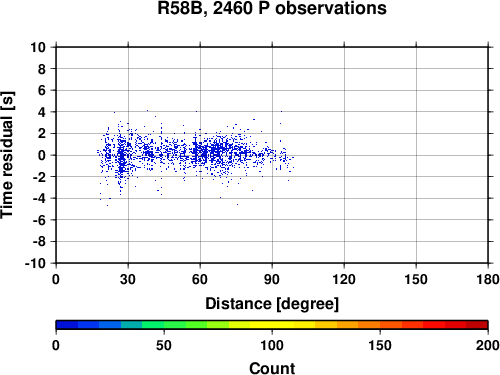Image resolution: width=500 pixels, height=375 pixels.
Task: Click the y-axis tick label -10
Action: pyautogui.click(x=35, y=263)
